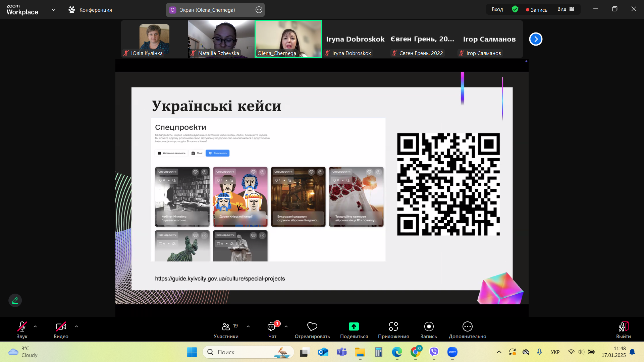
Task: Open Традиційне святкове вбрання project card
Action: (356, 197)
